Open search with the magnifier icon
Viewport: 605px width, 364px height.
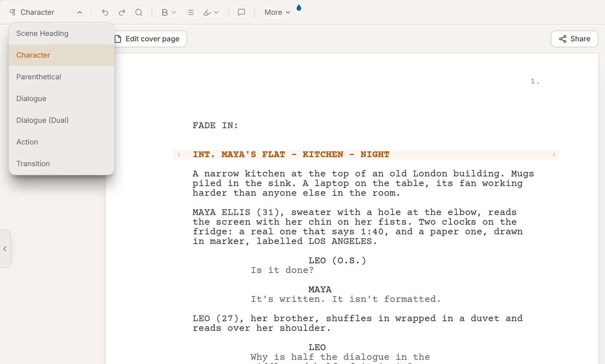139,12
